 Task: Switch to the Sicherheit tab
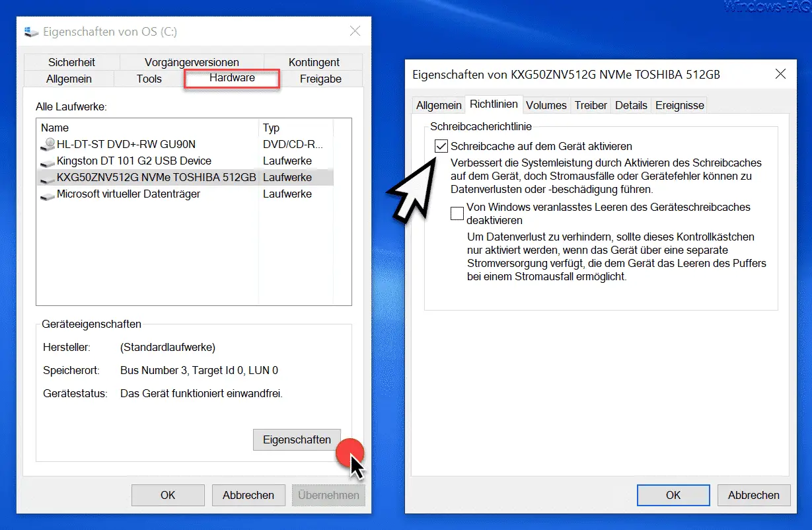tap(71, 62)
